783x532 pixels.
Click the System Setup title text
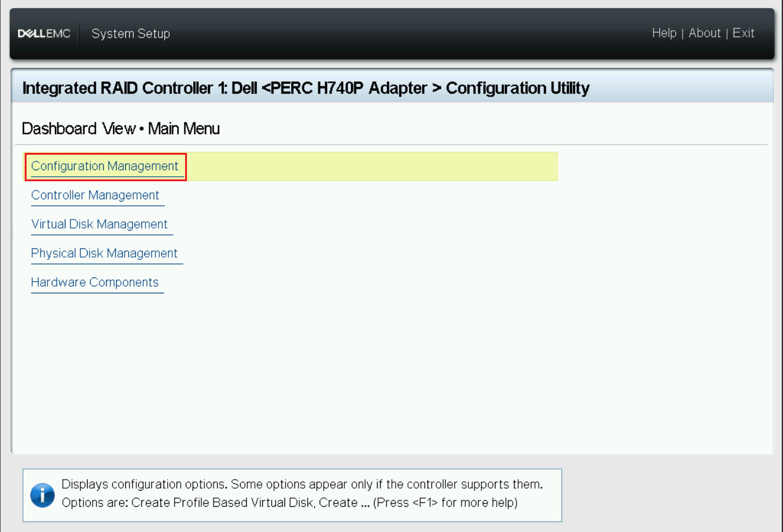(x=131, y=34)
